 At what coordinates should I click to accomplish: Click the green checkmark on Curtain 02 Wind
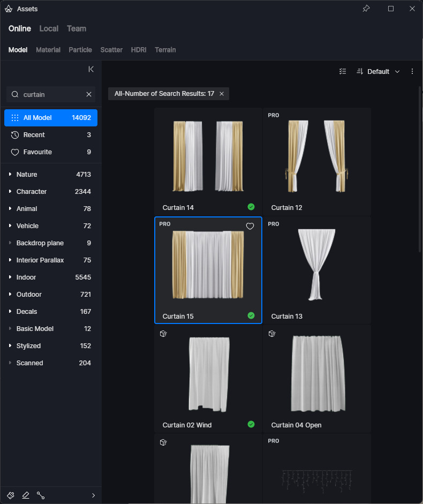(251, 424)
